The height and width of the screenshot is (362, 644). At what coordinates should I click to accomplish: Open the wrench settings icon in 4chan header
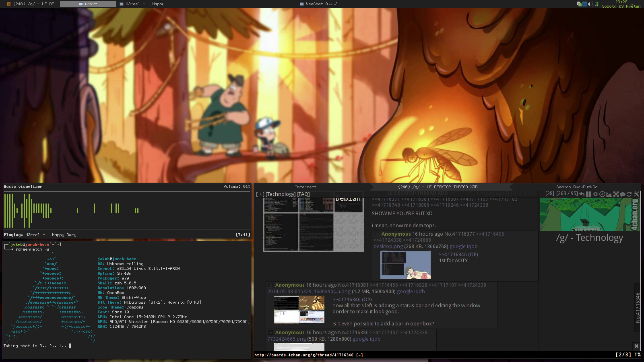[636, 194]
